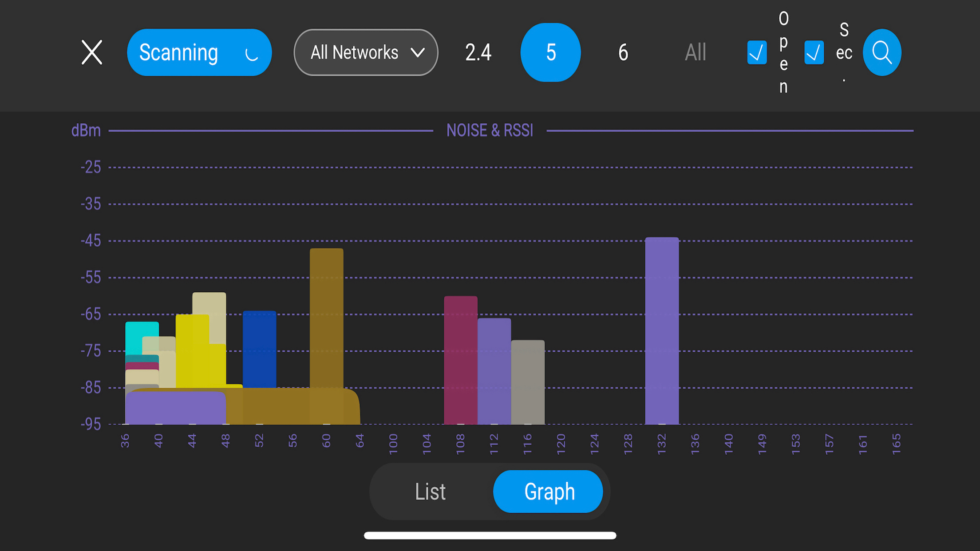Switch to the 6 GHz band
Image resolution: width=980 pixels, height=551 pixels.
click(623, 52)
